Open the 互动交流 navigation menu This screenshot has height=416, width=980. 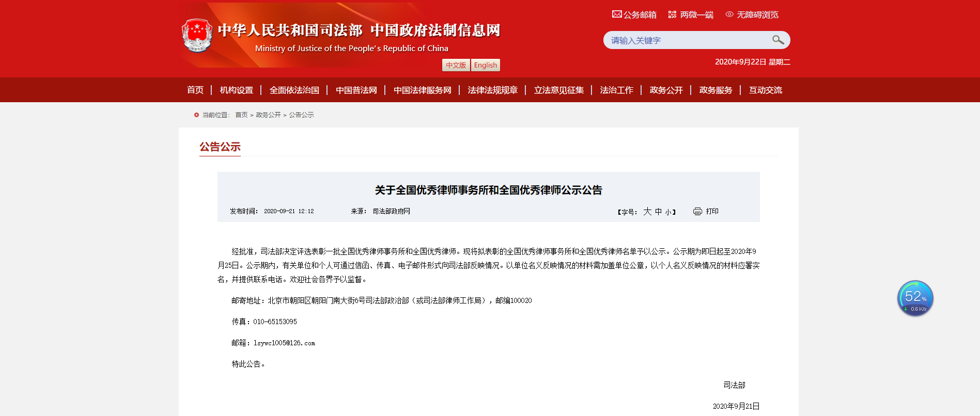point(765,90)
